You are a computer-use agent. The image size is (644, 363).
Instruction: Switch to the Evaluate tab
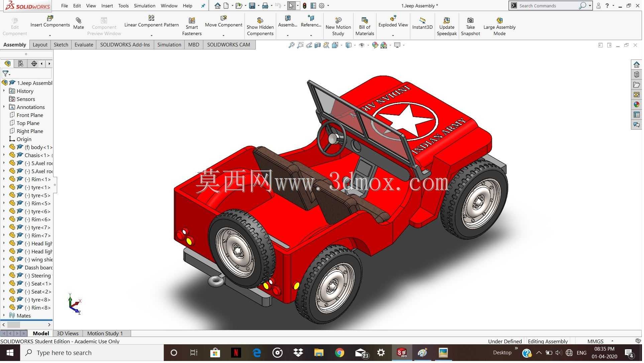coord(84,45)
